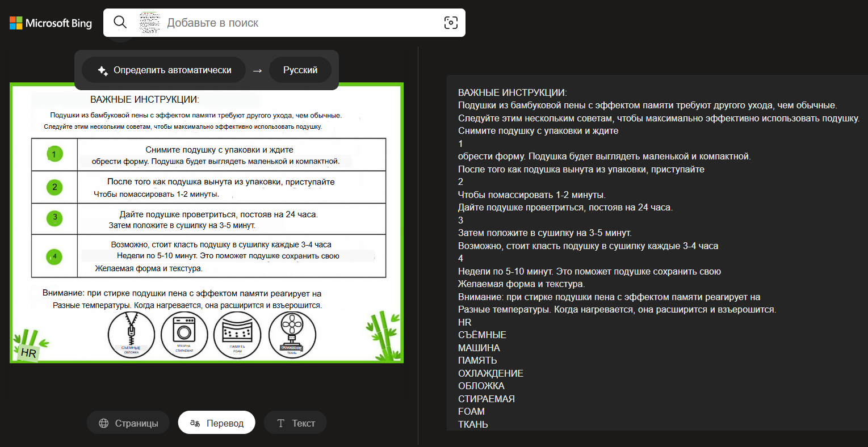
Task: Select "Подушки из бамбуковой пены" in text panel
Action: (648, 106)
